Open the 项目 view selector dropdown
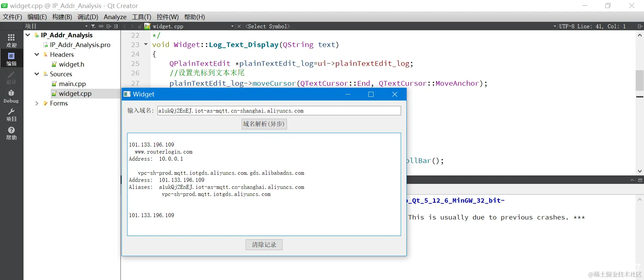644x280 pixels. 87,26
